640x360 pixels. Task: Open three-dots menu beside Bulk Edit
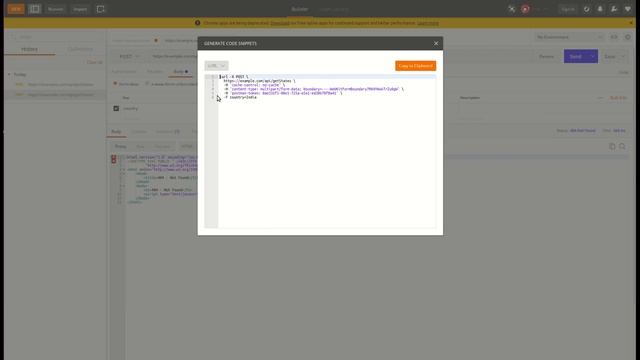point(600,98)
